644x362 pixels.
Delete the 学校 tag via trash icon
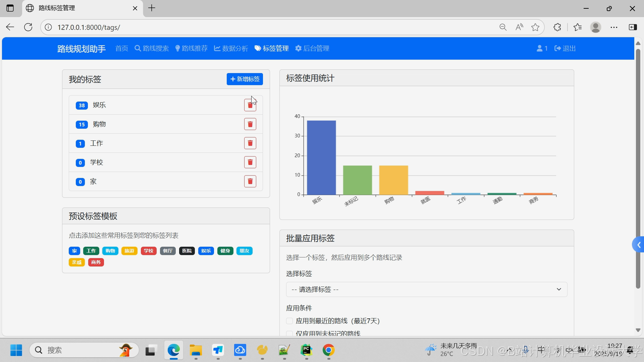click(x=250, y=163)
